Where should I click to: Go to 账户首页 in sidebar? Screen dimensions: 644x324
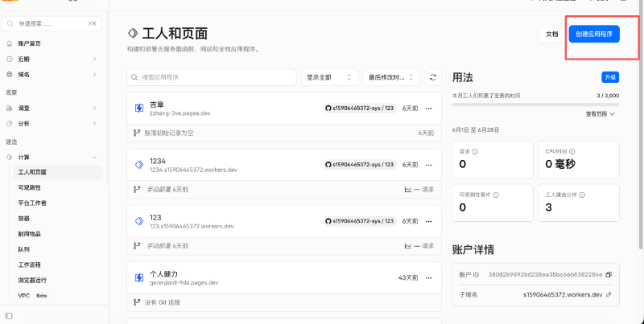[29, 43]
